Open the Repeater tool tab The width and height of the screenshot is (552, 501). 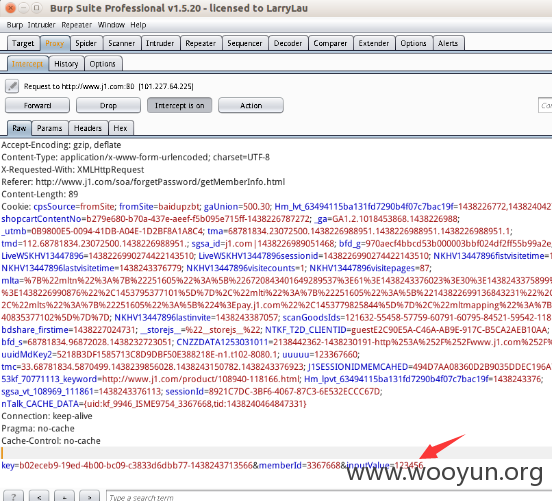(x=201, y=43)
